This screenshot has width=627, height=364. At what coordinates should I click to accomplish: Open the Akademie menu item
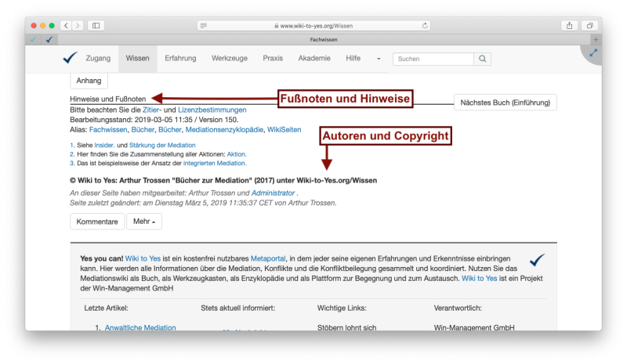pyautogui.click(x=314, y=59)
